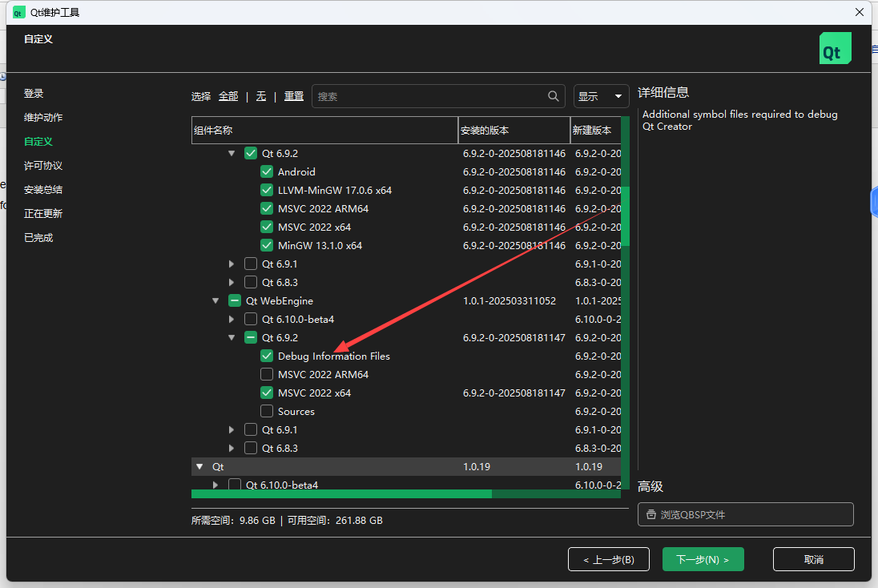Click the vertical scrollbar of component tree
878x588 pixels.
tap(626, 302)
